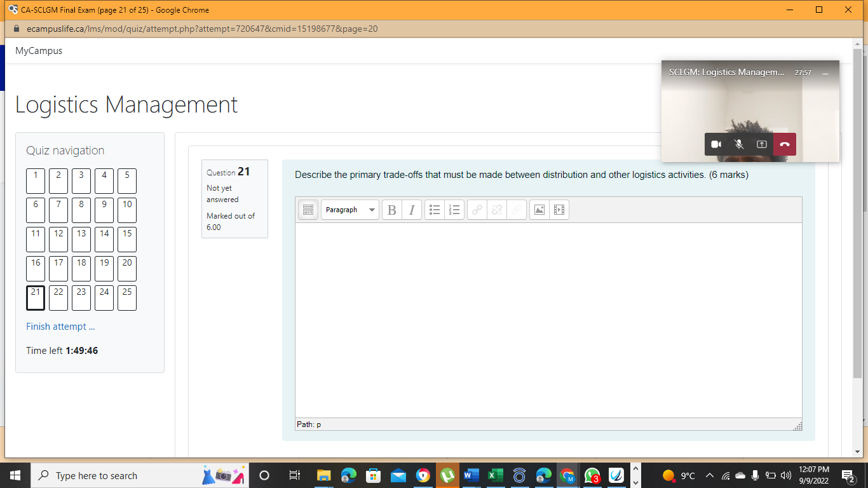This screenshot has height=488, width=868.
Task: Open Microsoft Store from the taskbar
Action: (374, 475)
